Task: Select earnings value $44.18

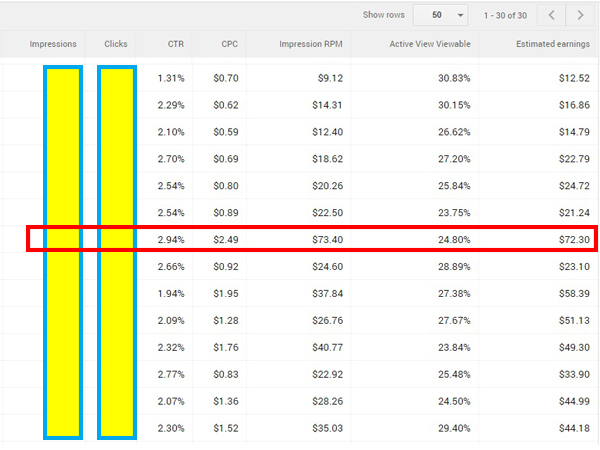Action: point(574,429)
